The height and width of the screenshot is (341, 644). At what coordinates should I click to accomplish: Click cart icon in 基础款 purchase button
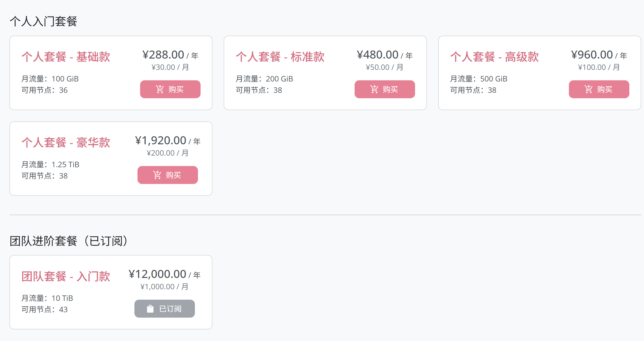pos(160,89)
